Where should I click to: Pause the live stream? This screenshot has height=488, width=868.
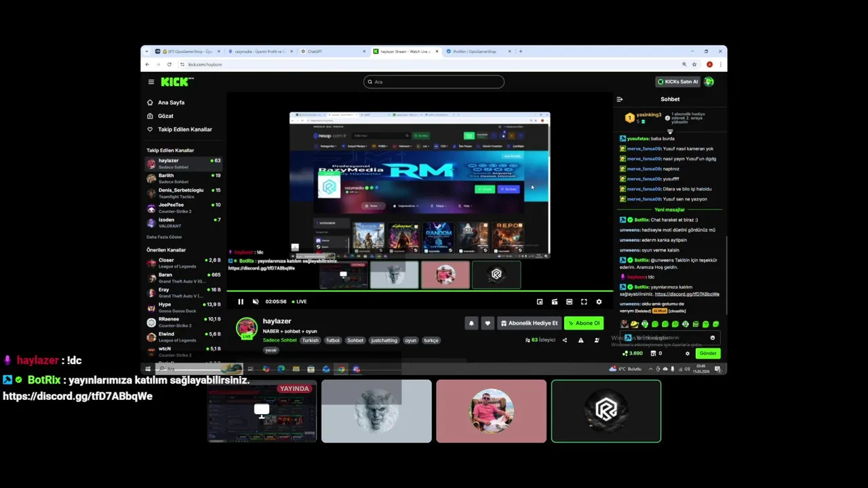241,302
